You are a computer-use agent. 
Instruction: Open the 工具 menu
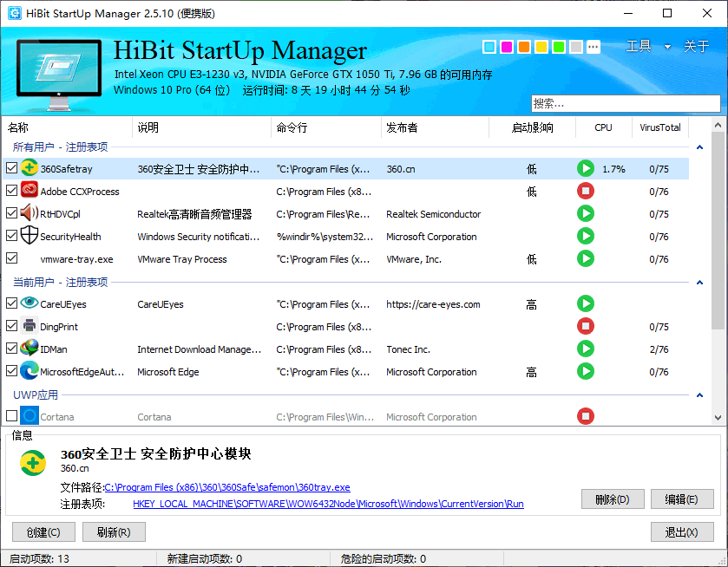click(639, 46)
